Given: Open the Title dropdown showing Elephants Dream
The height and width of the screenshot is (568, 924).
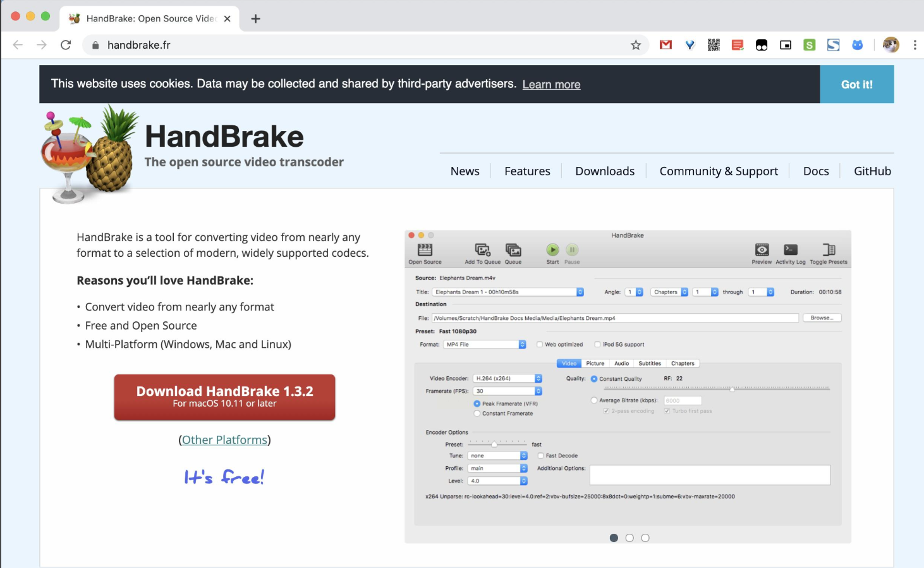Looking at the screenshot, I should 508,292.
